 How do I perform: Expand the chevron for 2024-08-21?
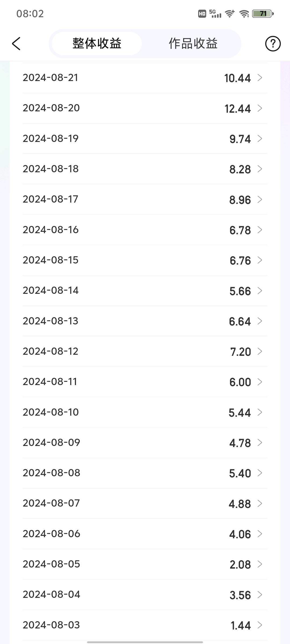(x=260, y=78)
